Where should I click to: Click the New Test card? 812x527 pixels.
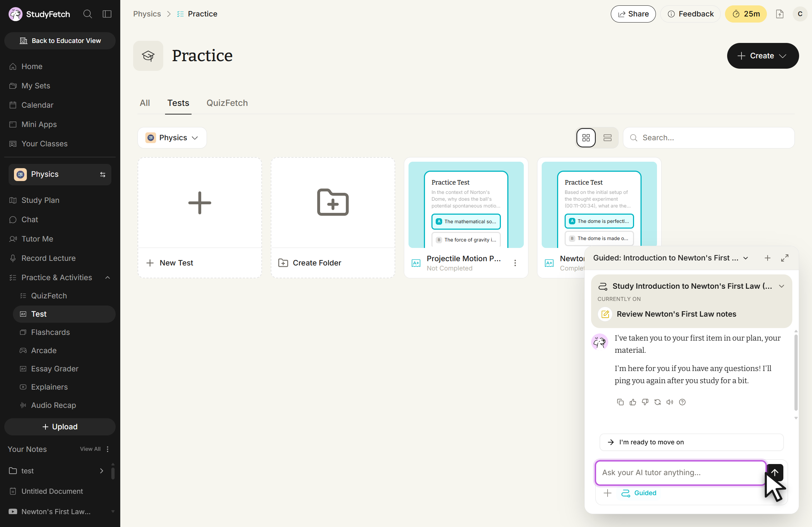pos(200,218)
